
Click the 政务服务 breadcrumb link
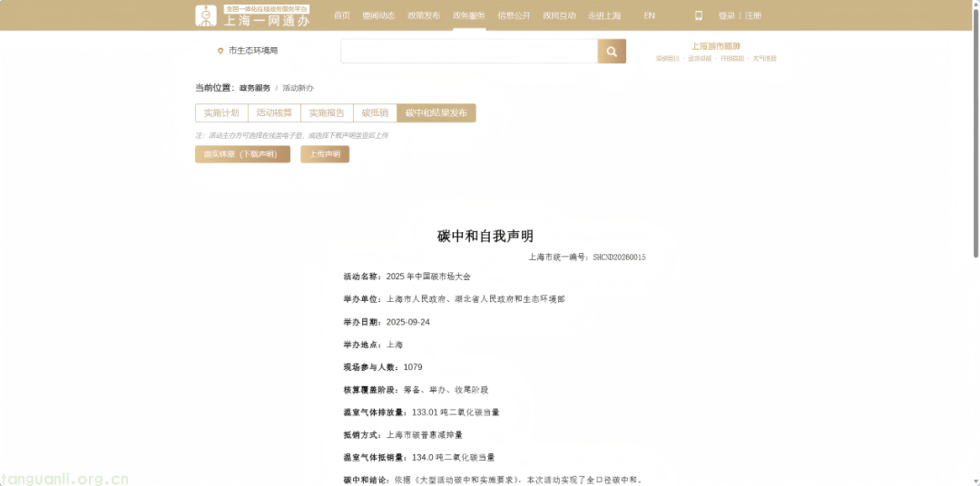(255, 88)
